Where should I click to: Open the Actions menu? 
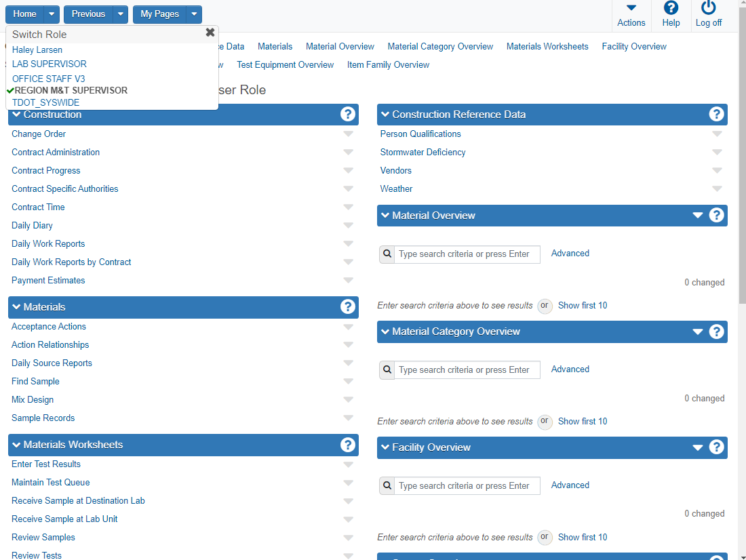pos(631,15)
